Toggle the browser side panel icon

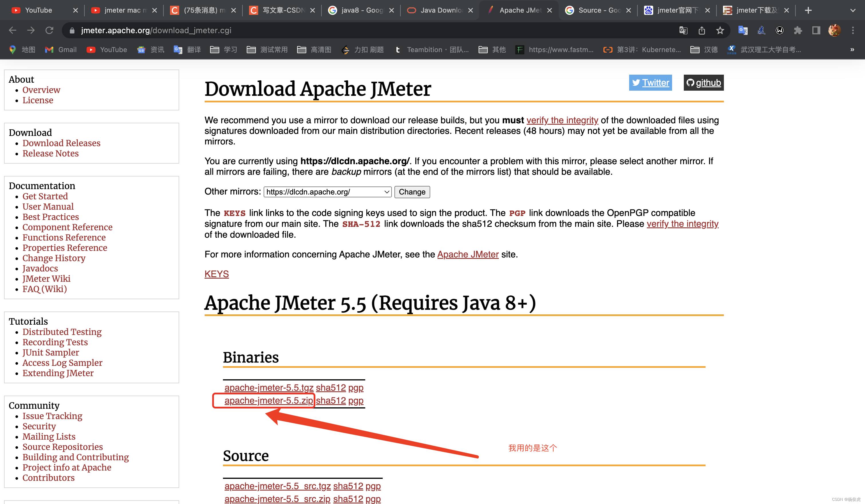816,31
